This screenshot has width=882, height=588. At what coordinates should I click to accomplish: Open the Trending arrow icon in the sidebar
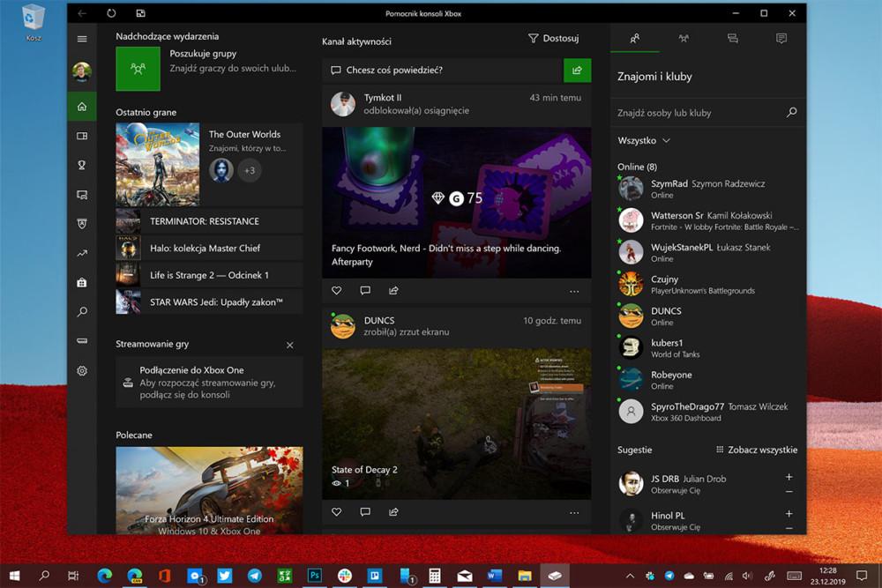pos(82,254)
